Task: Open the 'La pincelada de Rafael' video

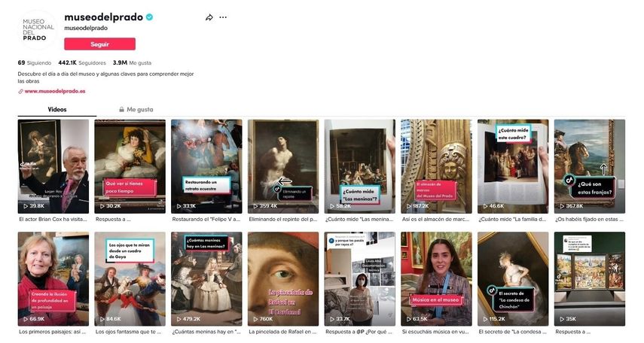Action: click(283, 279)
